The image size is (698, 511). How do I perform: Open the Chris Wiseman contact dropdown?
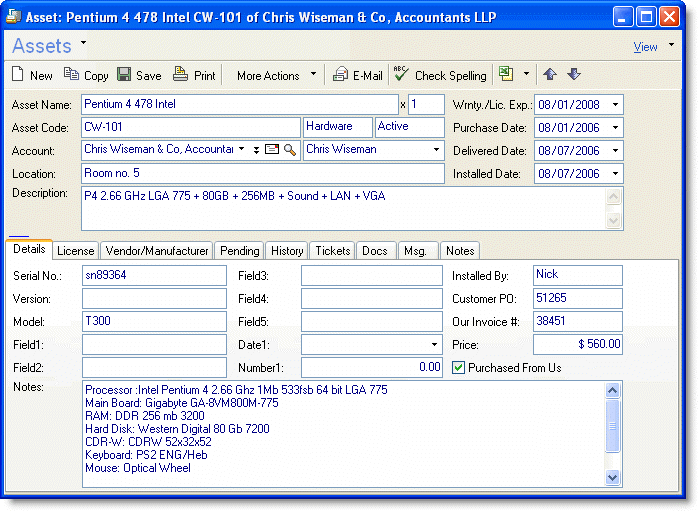click(436, 150)
